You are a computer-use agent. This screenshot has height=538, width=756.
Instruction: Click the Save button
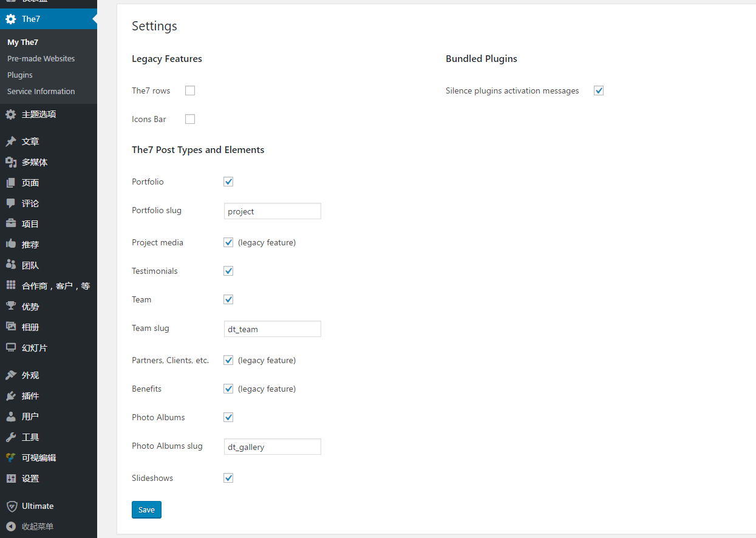[x=146, y=509]
